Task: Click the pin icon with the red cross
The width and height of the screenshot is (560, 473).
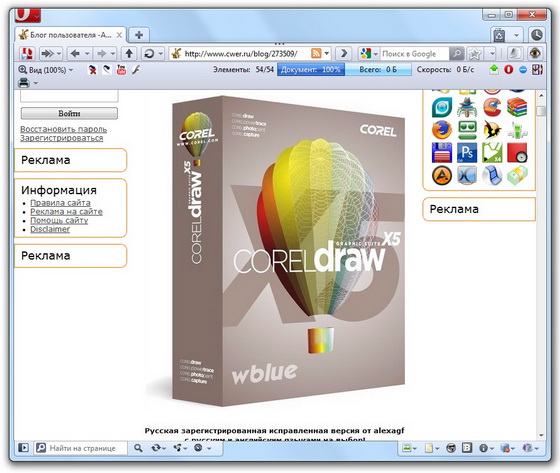Action: 92,70
